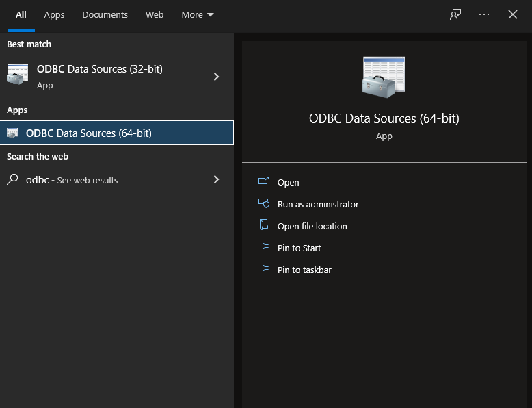Expand the More filter dropdown
Image resolution: width=532 pixels, height=408 pixels.
click(198, 14)
